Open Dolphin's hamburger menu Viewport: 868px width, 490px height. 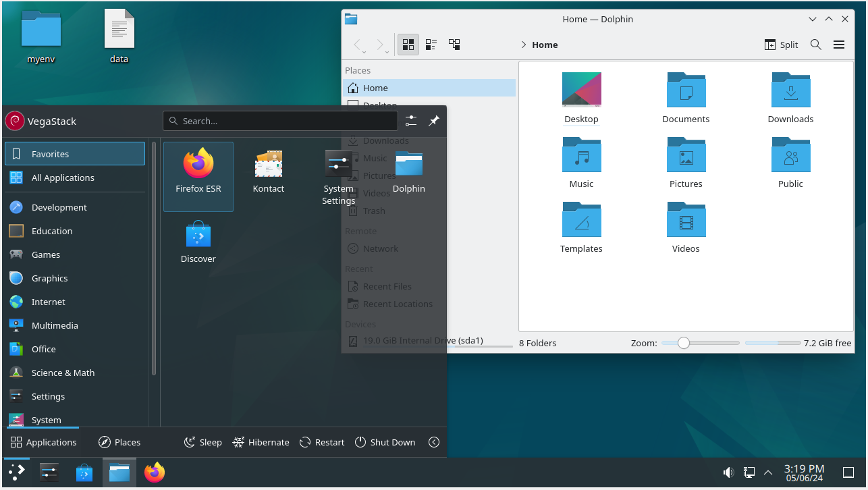pyautogui.click(x=839, y=45)
